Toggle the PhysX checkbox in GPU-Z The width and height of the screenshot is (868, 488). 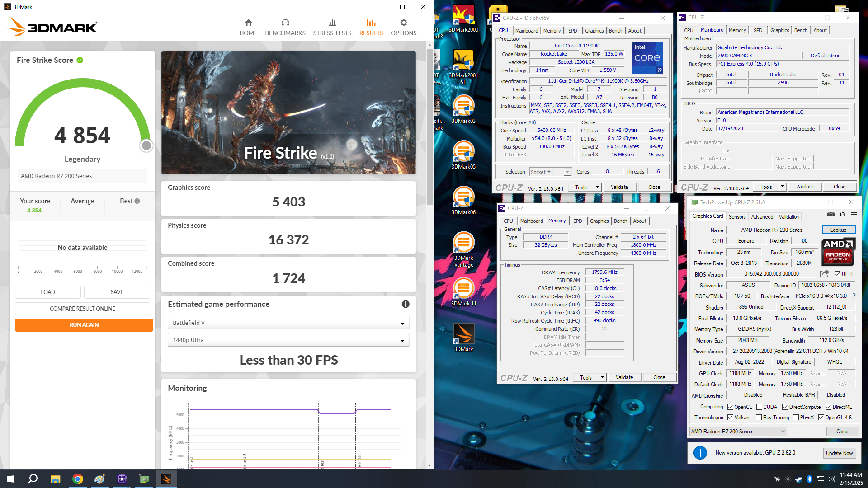tap(796, 418)
